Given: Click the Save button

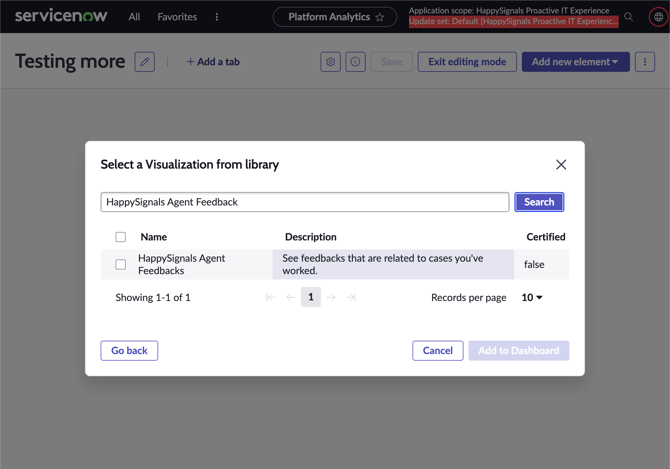Looking at the screenshot, I should pos(391,62).
